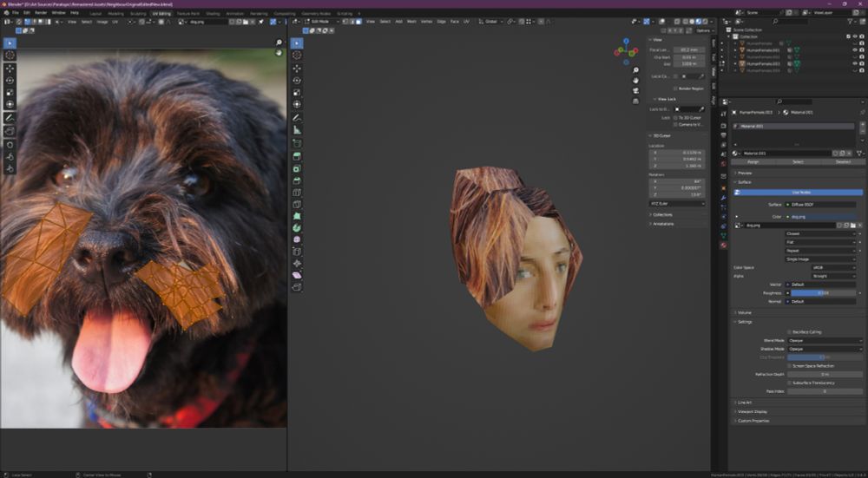
Task: Open the Modifiers wrench properties tab
Action: click(723, 198)
